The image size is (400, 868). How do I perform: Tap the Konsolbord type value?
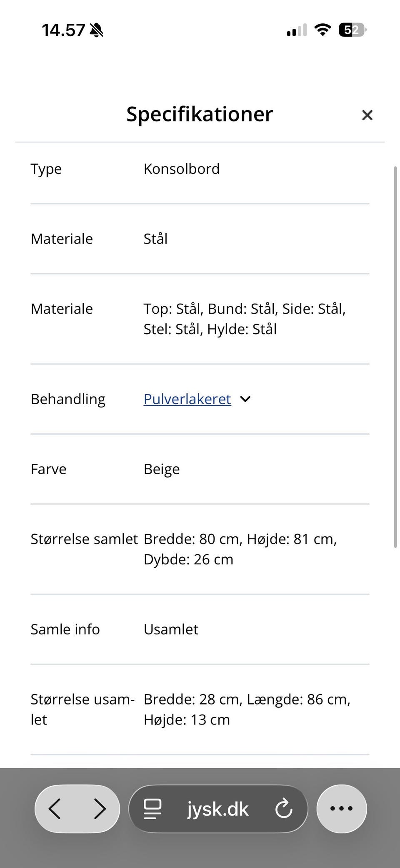pos(182,169)
